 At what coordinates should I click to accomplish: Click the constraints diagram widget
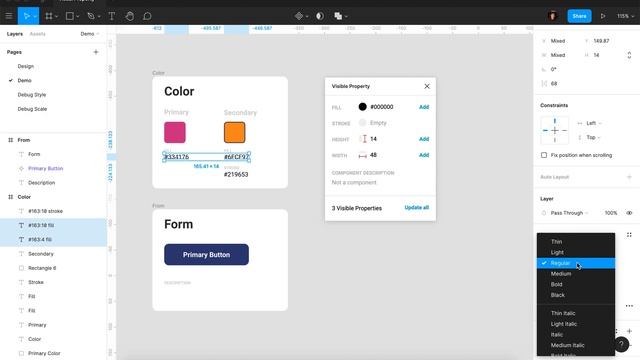coord(554,130)
